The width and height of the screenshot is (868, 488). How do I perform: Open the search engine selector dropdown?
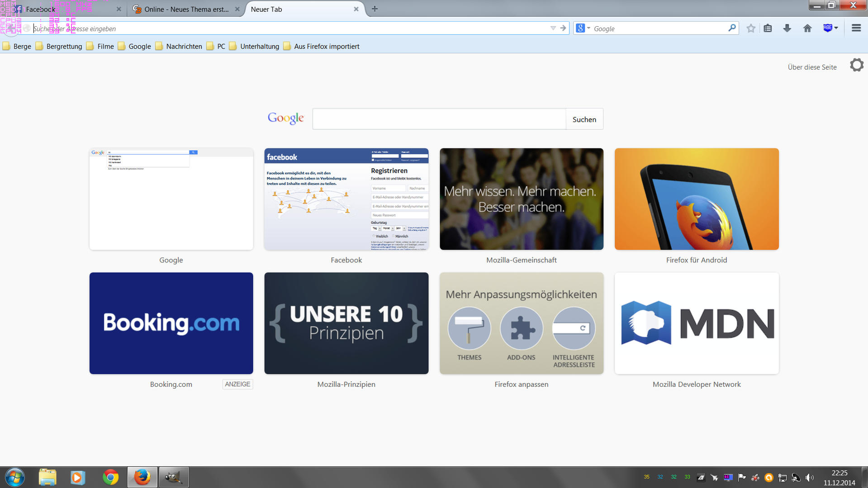pos(583,28)
